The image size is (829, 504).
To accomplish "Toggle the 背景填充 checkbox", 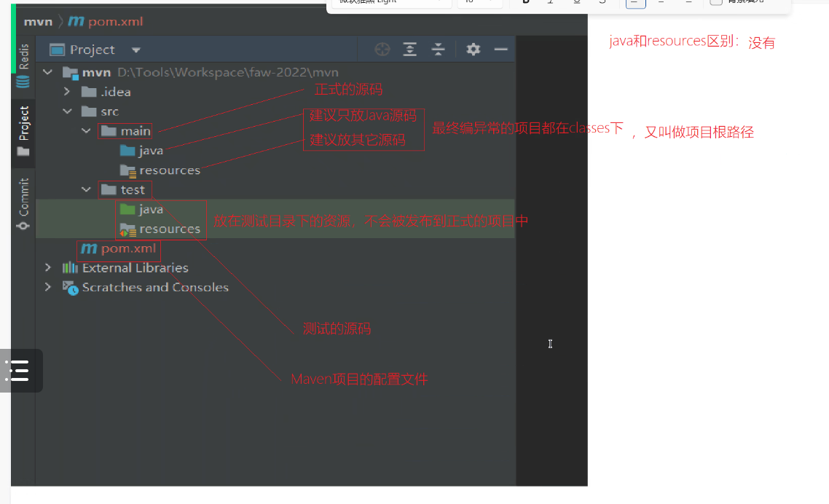I will (x=716, y=2).
